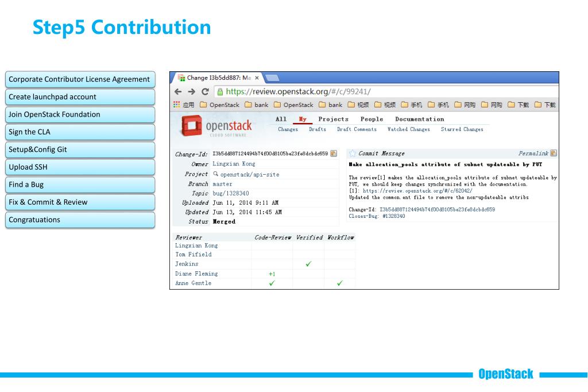Go to Drafts submenu

coord(318,129)
